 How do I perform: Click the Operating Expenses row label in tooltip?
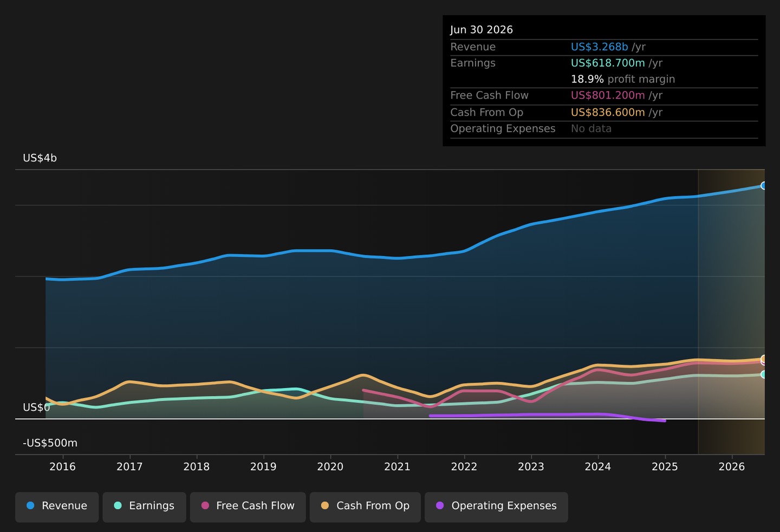(x=503, y=129)
